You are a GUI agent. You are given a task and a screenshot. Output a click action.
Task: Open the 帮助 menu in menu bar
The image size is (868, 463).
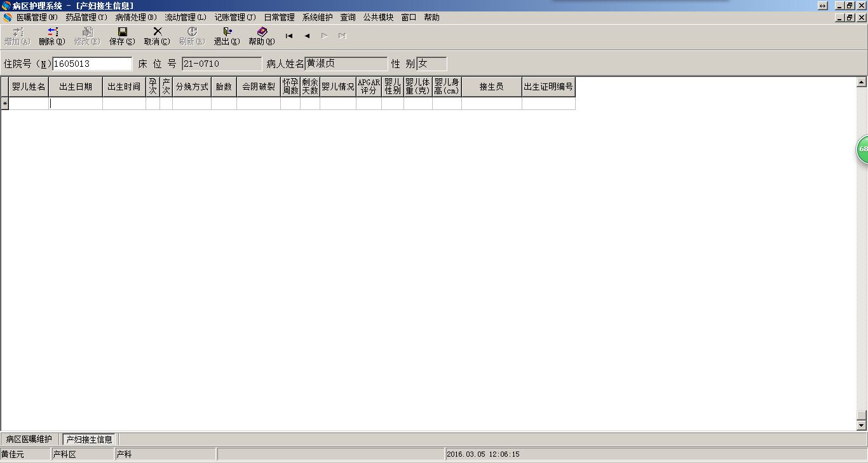(431, 18)
